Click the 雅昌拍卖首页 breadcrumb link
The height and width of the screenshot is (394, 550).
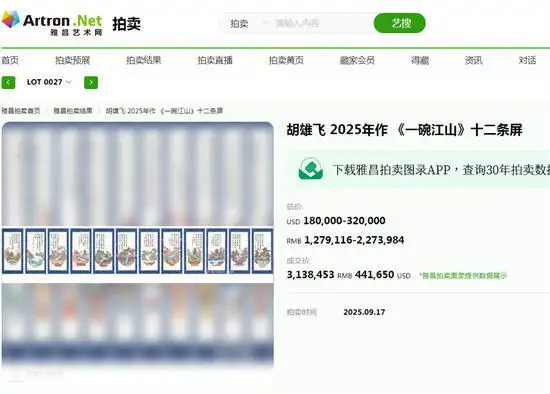[21, 111]
